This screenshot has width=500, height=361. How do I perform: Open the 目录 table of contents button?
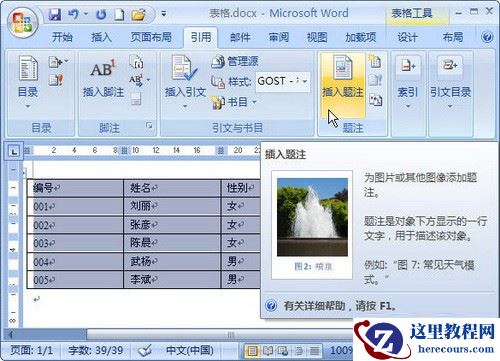(28, 82)
